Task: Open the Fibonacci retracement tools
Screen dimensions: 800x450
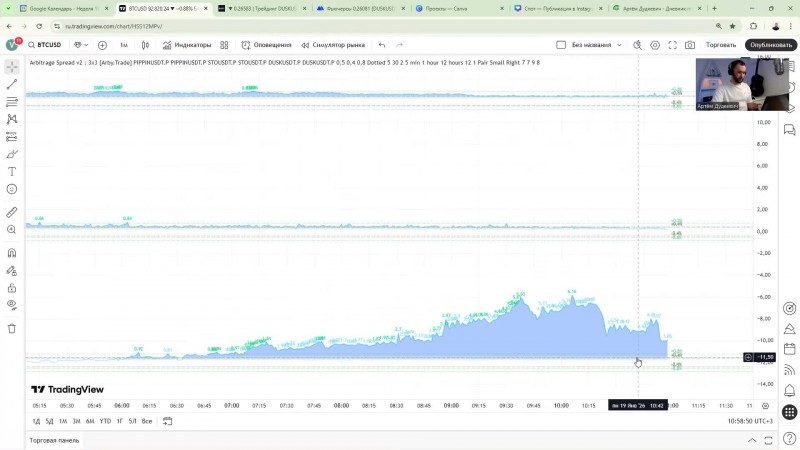Action: [12, 102]
